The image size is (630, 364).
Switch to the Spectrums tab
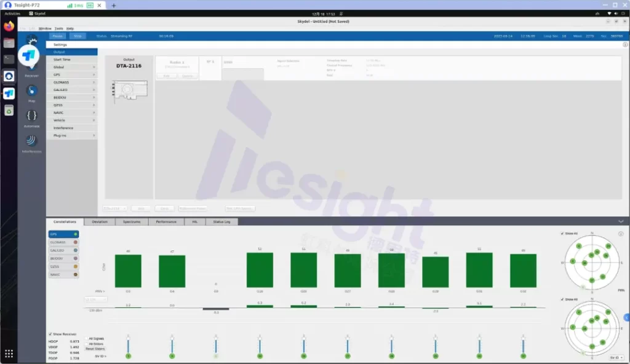coord(132,221)
